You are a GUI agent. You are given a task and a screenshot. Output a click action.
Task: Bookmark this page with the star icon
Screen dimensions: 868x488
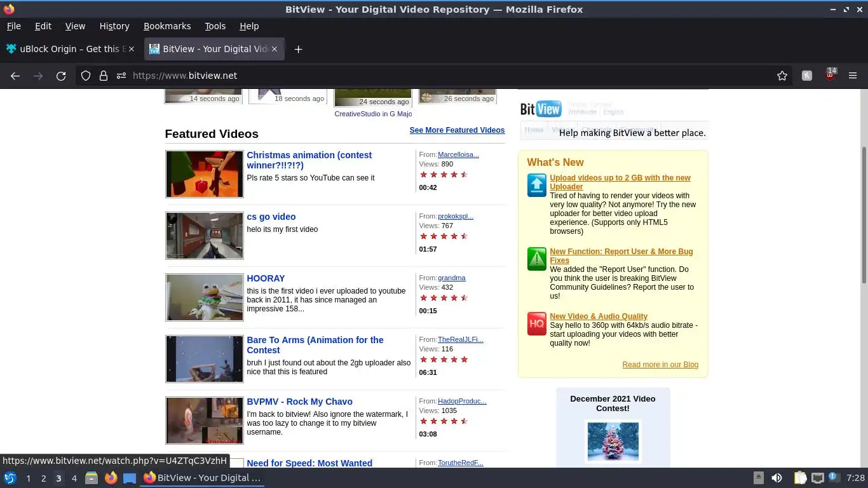(782, 76)
